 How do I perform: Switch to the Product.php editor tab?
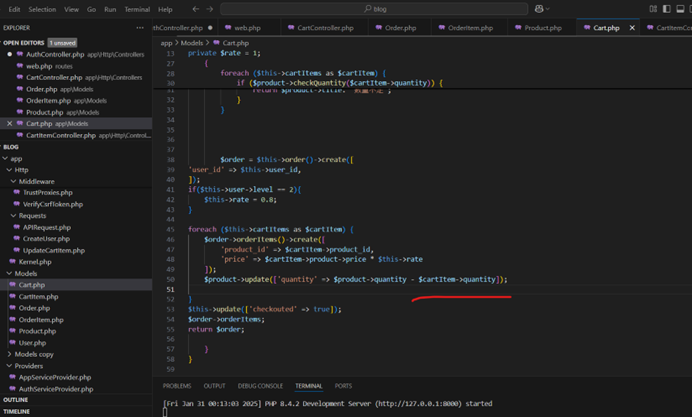coord(542,28)
